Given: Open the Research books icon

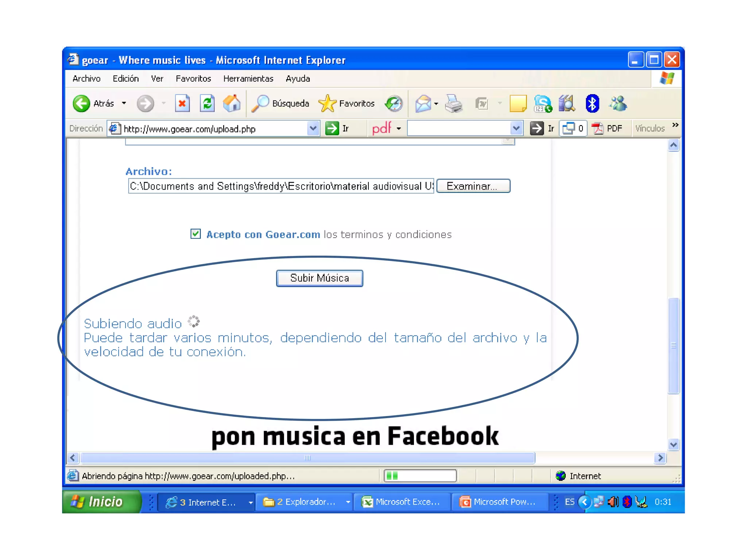Looking at the screenshot, I should coord(567,104).
